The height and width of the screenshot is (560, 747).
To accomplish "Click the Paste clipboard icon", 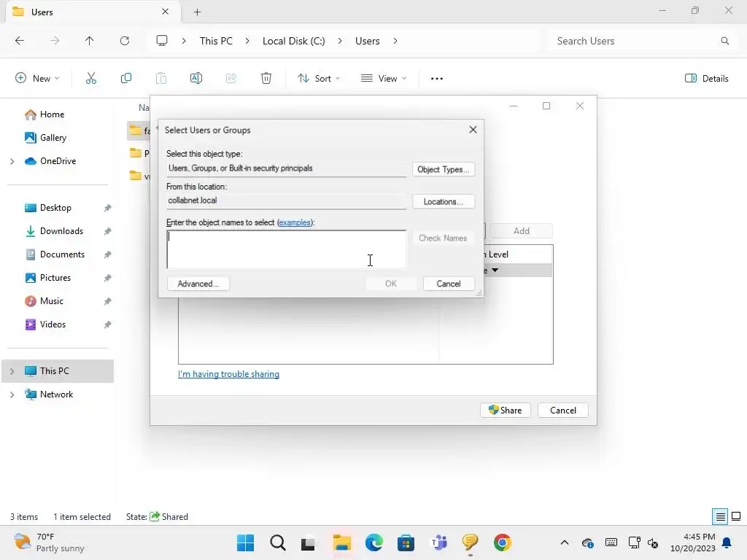I will [x=161, y=79].
